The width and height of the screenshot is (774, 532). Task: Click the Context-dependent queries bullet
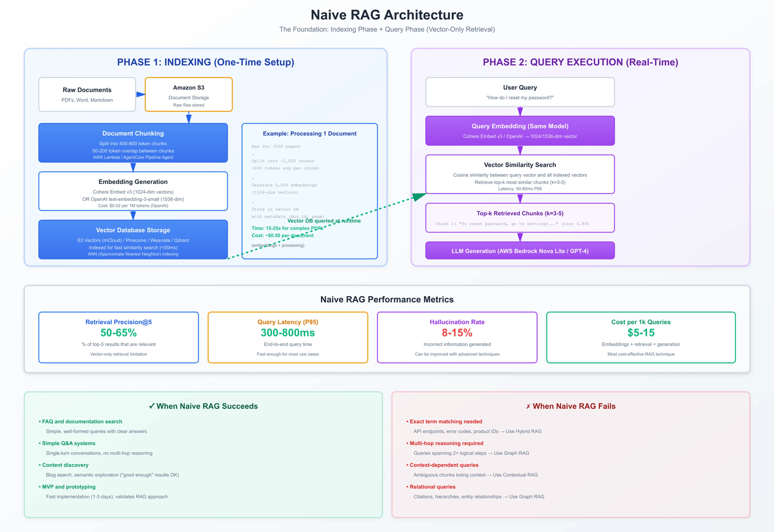tap(442, 465)
